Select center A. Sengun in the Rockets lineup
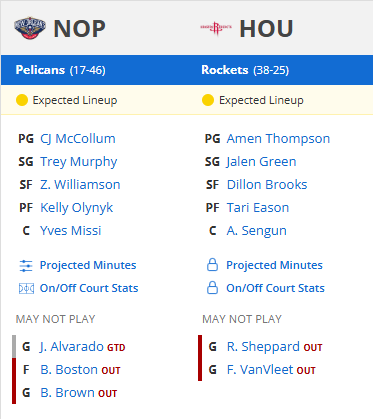Screen dimensions: 373x419 tap(256, 231)
